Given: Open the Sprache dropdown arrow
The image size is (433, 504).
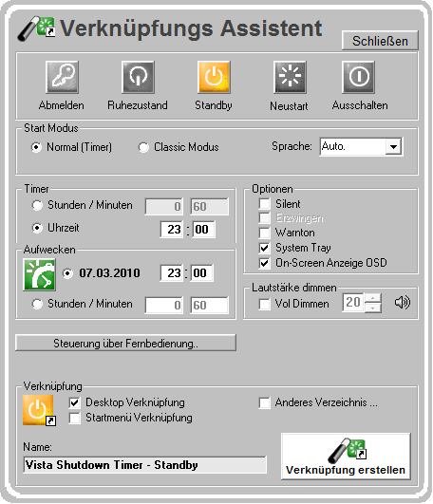Looking at the screenshot, I should tap(393, 147).
